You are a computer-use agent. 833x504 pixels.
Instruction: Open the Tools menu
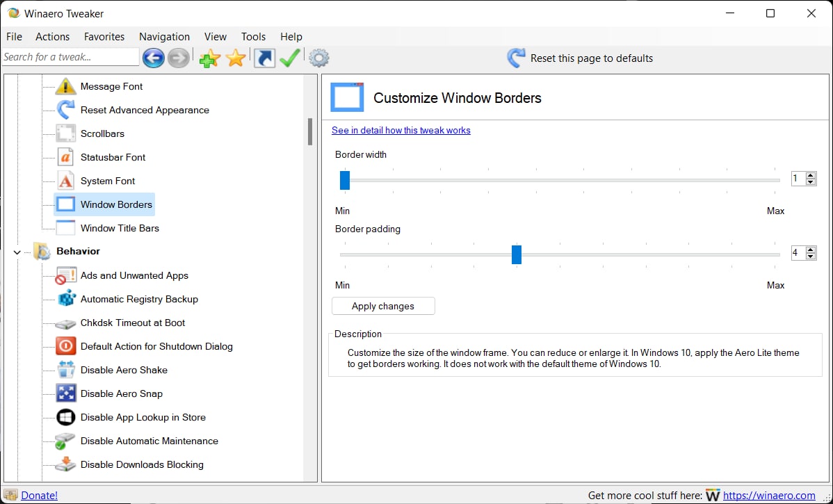(x=253, y=37)
